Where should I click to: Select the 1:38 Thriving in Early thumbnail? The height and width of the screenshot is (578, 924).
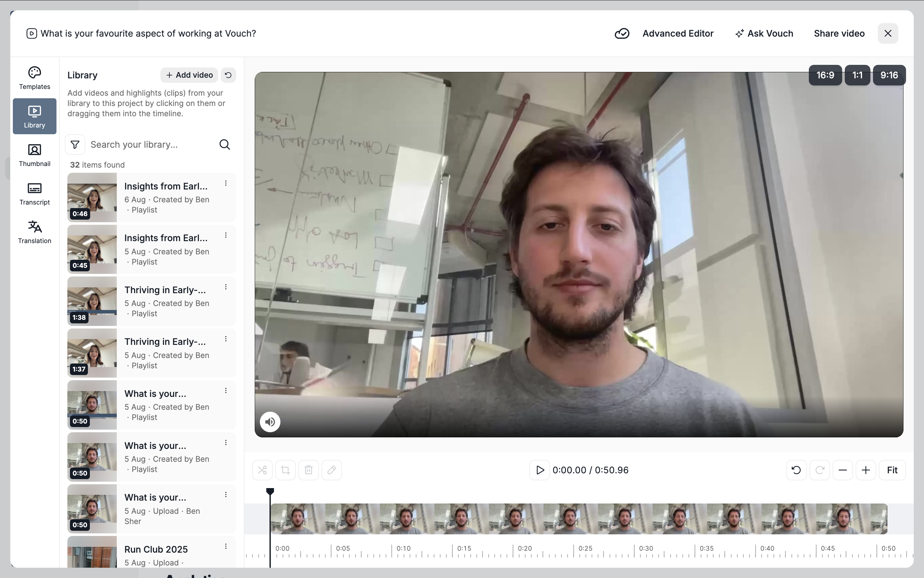point(92,301)
